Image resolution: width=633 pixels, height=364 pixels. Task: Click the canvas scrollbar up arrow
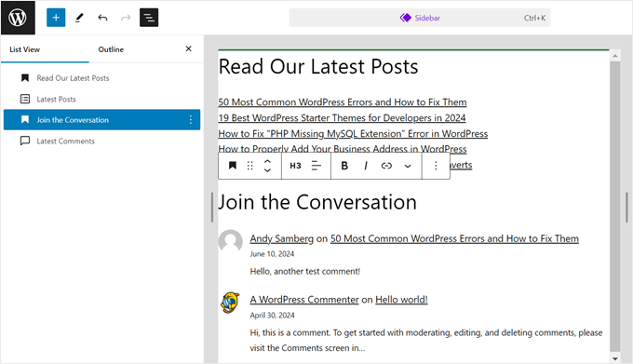[614, 56]
